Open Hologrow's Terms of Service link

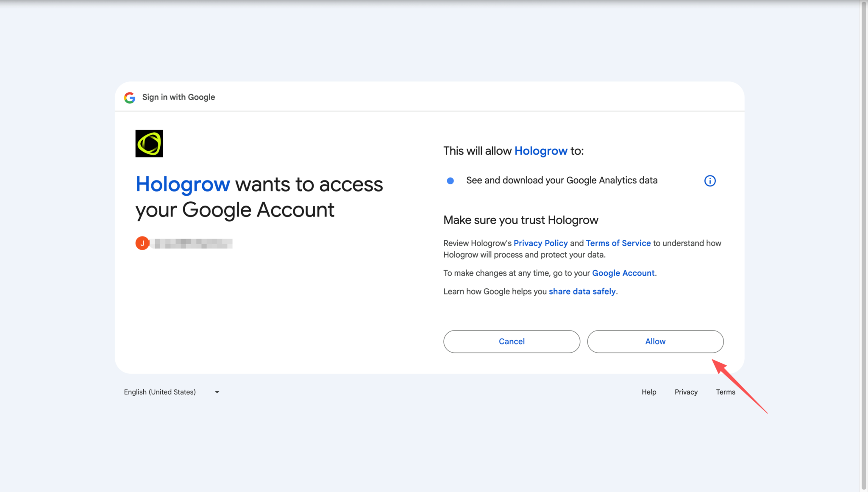(618, 243)
